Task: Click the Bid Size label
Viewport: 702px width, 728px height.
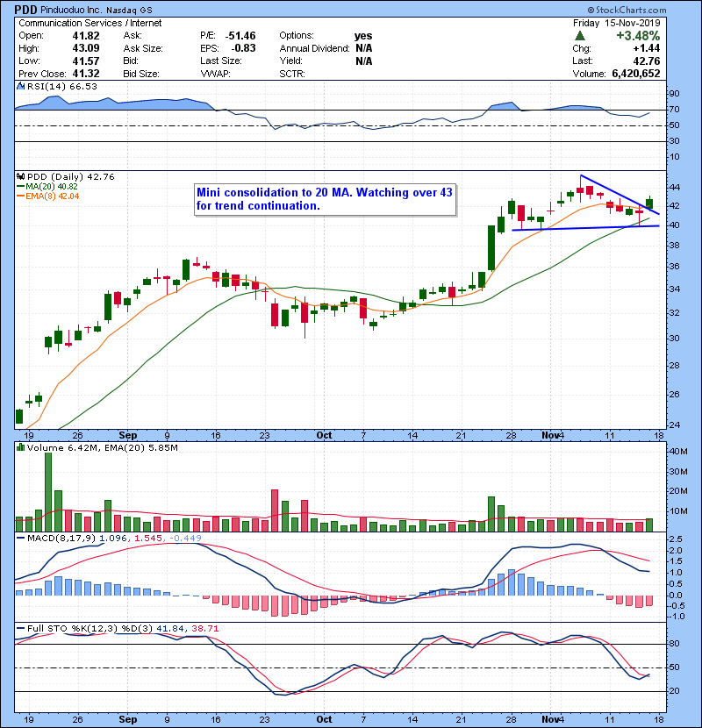Action: coord(141,74)
